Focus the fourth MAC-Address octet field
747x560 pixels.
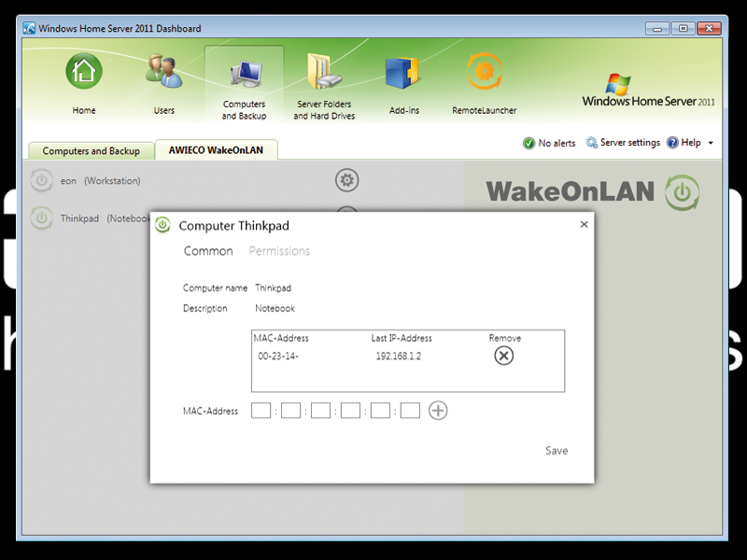350,411
